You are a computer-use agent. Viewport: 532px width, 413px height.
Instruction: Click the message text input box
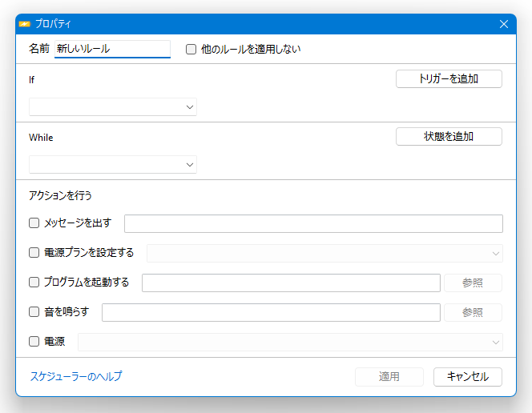click(x=313, y=223)
